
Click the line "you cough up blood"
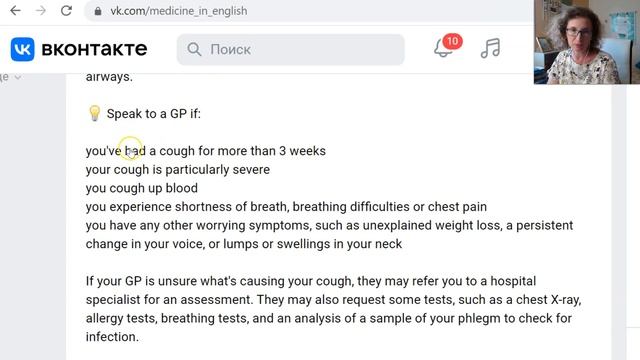[142, 188]
